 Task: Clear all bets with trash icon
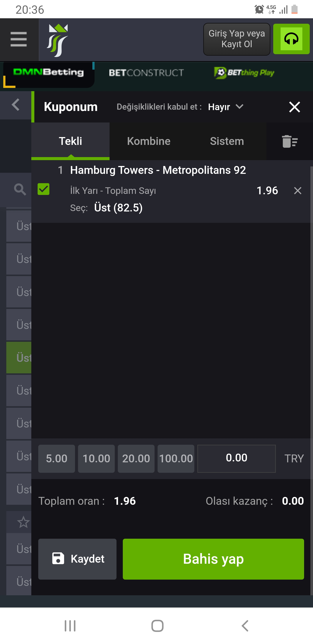pos(290,141)
